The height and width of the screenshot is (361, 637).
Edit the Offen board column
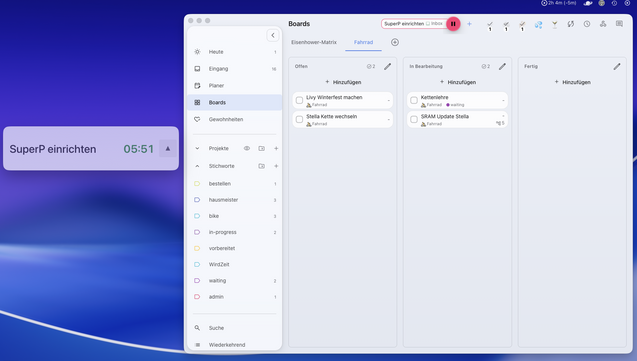pyautogui.click(x=388, y=66)
